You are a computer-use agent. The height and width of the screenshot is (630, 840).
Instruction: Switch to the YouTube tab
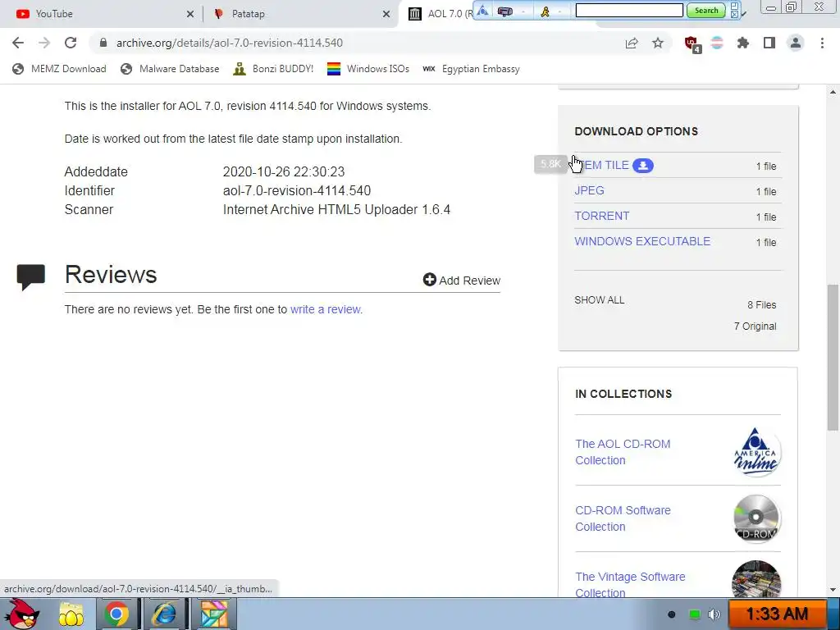[x=102, y=14]
